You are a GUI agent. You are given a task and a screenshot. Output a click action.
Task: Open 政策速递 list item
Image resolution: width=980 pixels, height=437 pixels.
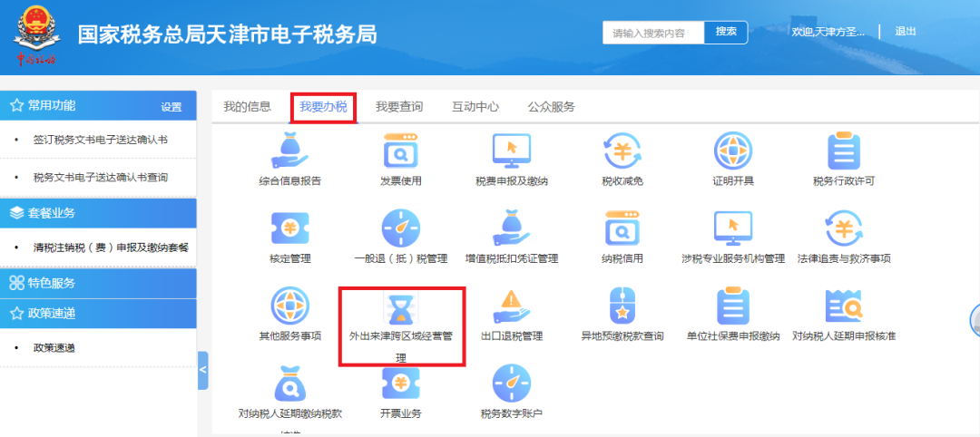[x=54, y=348]
